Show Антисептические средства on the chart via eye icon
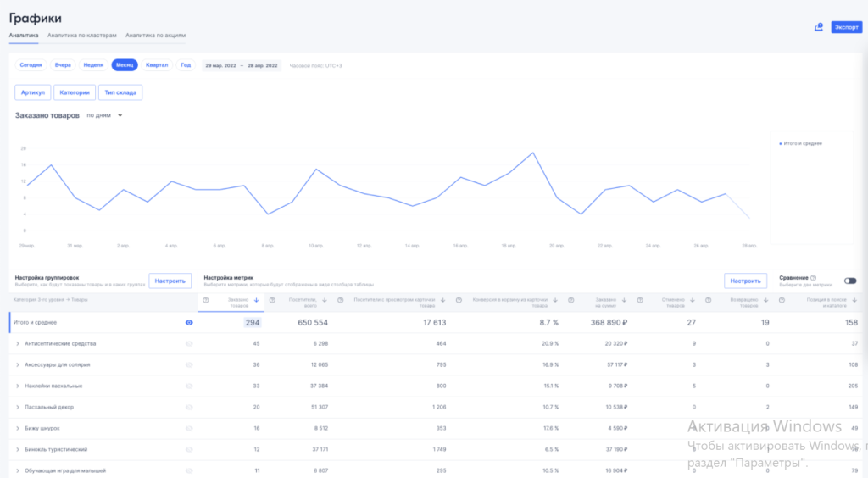This screenshot has height=478, width=868. (189, 343)
